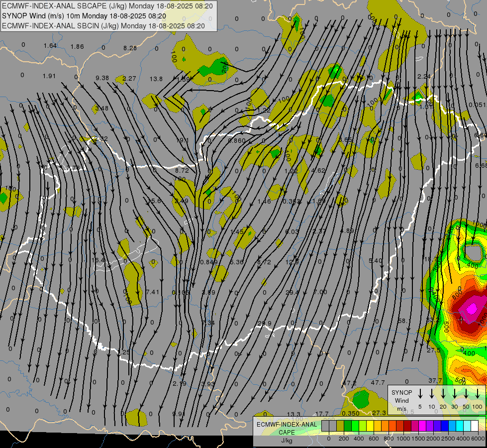The width and height of the screenshot is (487, 448).
Task: Click the map value 8.28
Action: tap(130, 48)
